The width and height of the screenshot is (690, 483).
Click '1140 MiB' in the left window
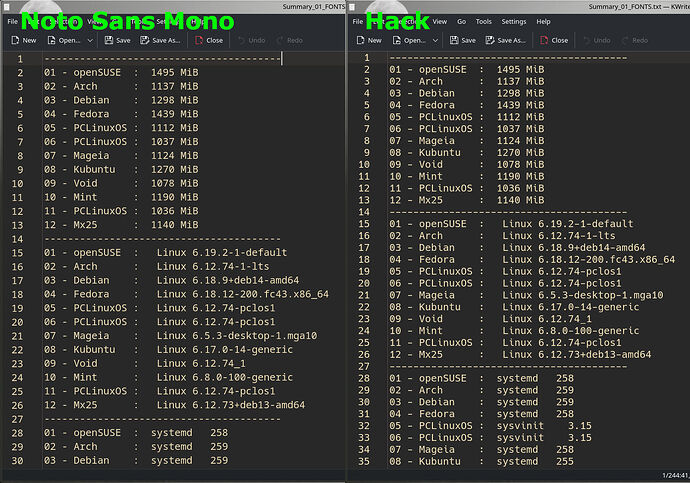(x=175, y=225)
